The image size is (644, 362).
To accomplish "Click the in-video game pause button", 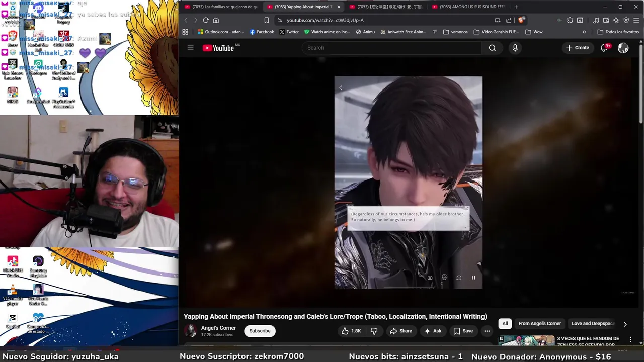I will point(473,278).
